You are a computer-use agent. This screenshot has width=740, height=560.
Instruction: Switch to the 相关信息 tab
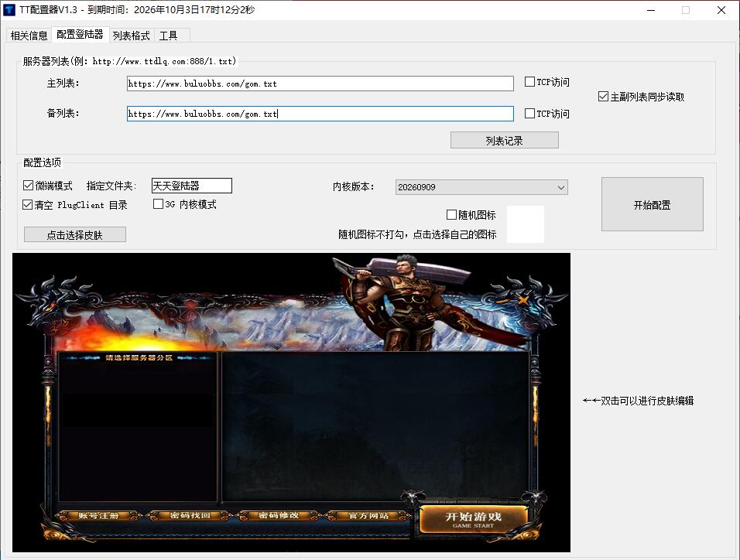click(x=29, y=36)
